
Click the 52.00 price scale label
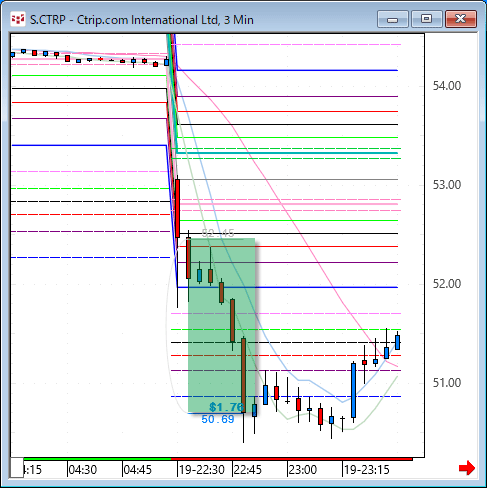(447, 284)
